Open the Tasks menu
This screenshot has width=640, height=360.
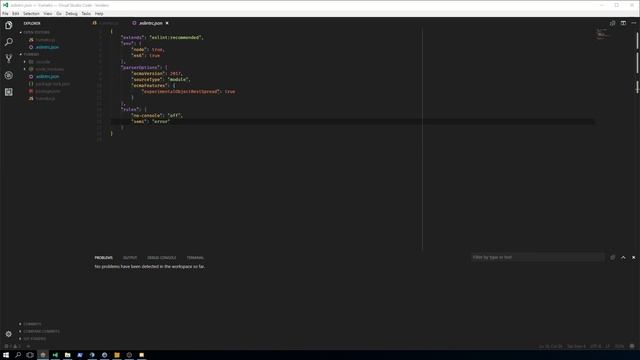click(86, 13)
